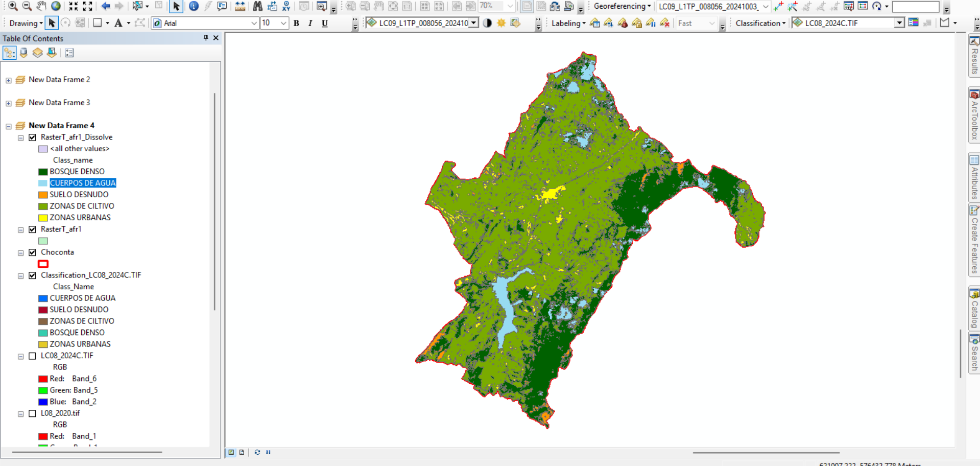Enable the LC08_2024C.TIF layer
This screenshot has width=980, height=466.
click(32, 356)
